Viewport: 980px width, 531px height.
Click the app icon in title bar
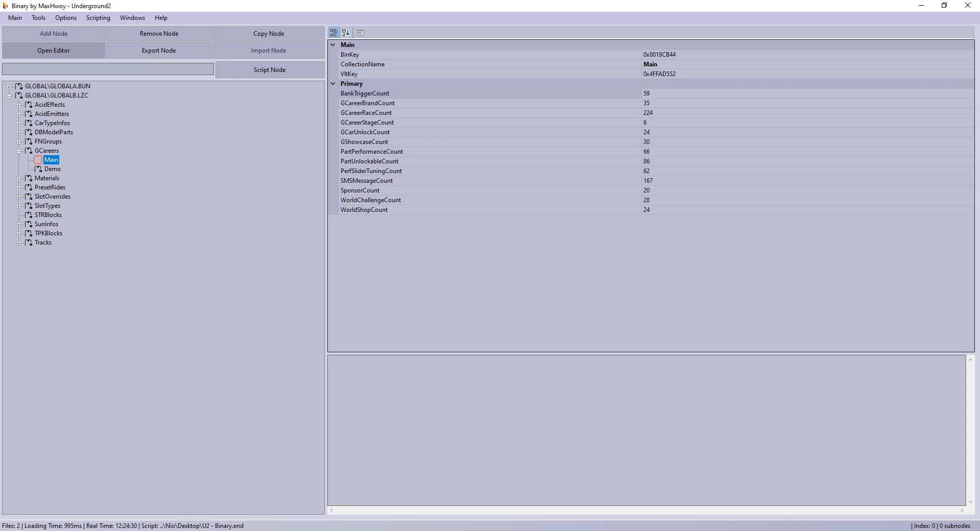point(6,6)
